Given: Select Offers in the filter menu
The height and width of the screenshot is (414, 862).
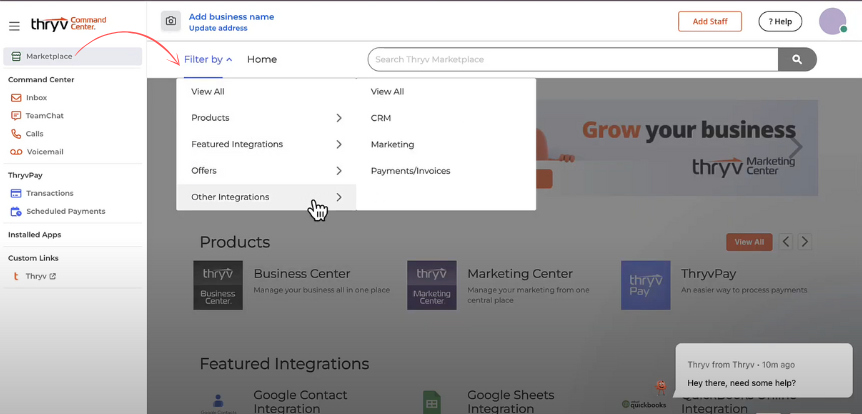Looking at the screenshot, I should coord(204,171).
